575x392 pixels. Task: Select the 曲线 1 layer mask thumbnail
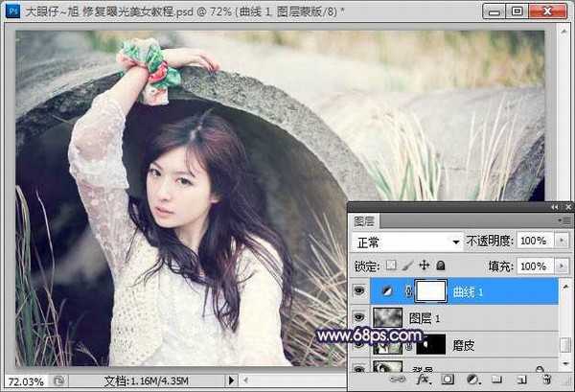pos(431,291)
